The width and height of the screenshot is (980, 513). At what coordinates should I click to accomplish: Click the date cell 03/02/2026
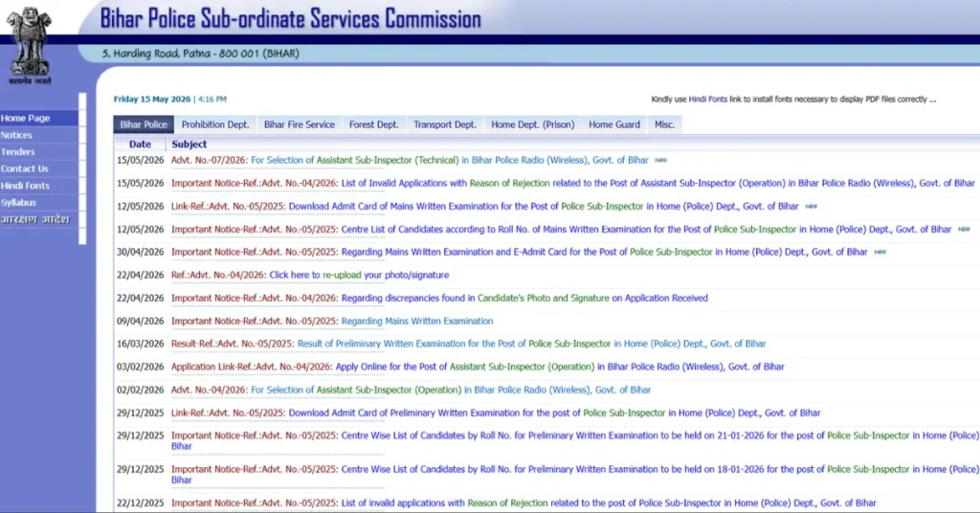pos(140,367)
